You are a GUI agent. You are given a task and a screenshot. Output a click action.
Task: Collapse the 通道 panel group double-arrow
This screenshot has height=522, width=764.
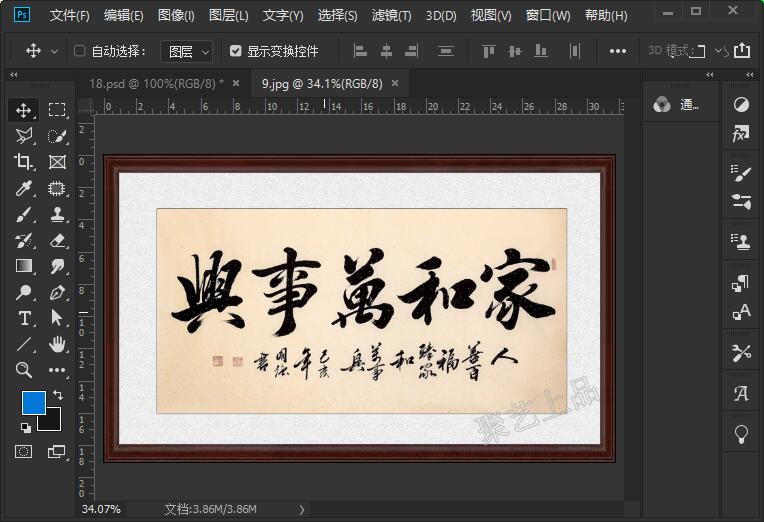709,75
